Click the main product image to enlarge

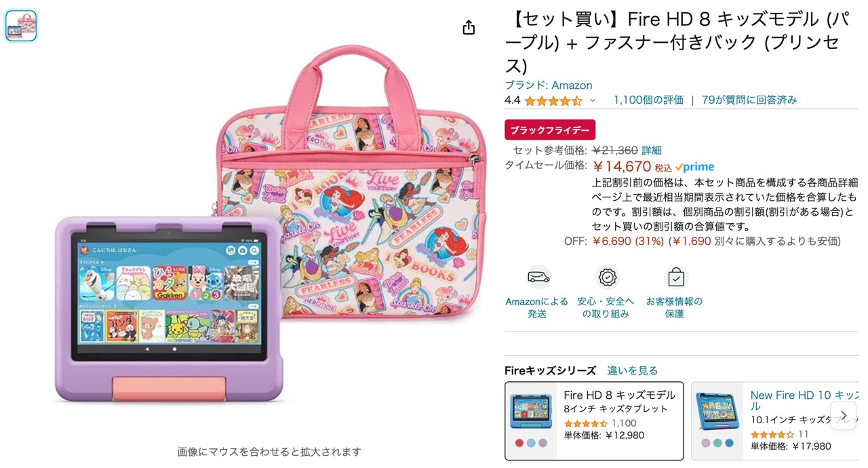[269, 224]
